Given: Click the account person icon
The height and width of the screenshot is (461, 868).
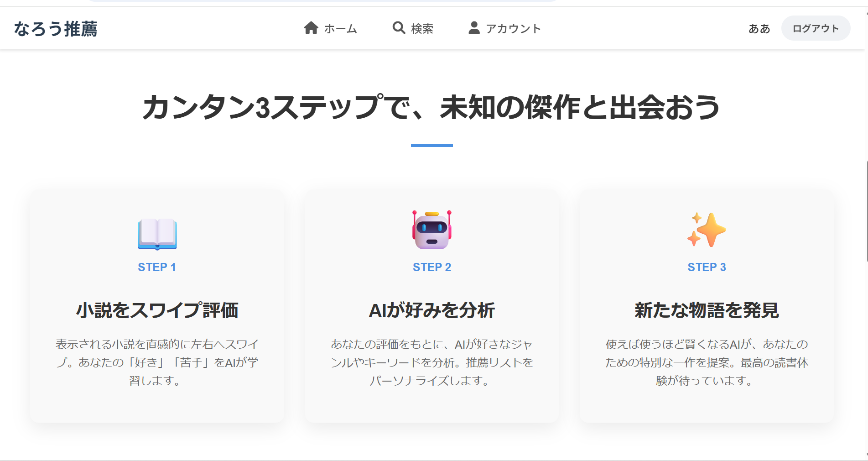Looking at the screenshot, I should [474, 28].
